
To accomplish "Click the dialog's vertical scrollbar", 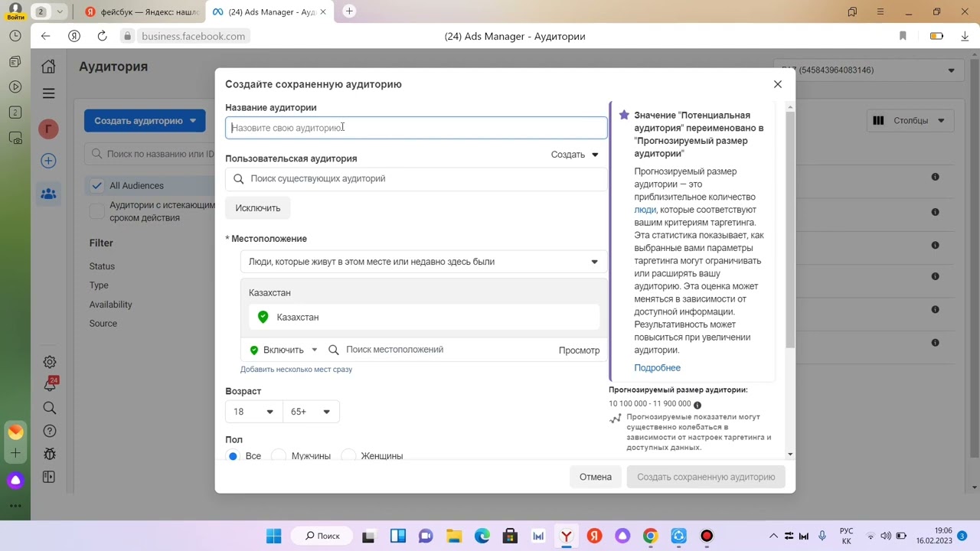I will (790, 230).
